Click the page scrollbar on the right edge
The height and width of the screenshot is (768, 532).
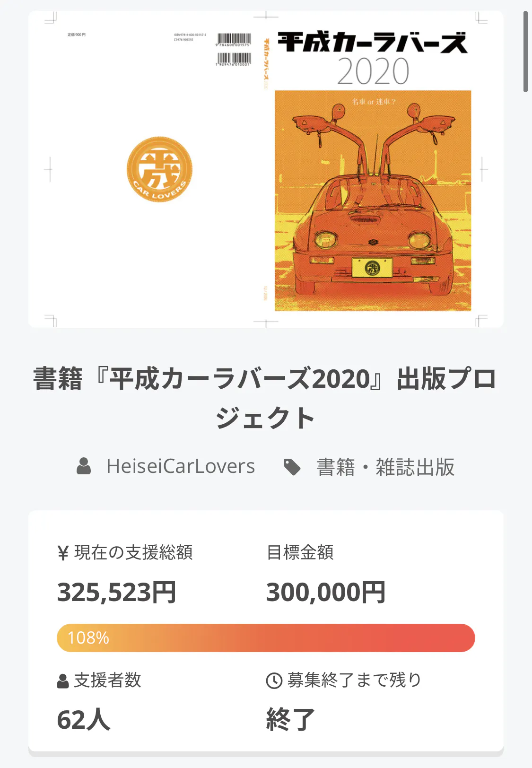(x=525, y=52)
